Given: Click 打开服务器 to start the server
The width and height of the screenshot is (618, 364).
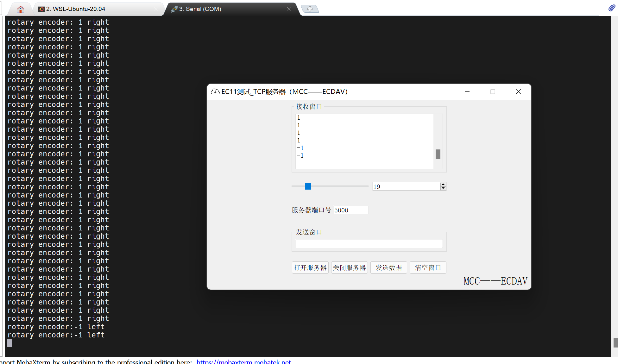Looking at the screenshot, I should coord(310,267).
